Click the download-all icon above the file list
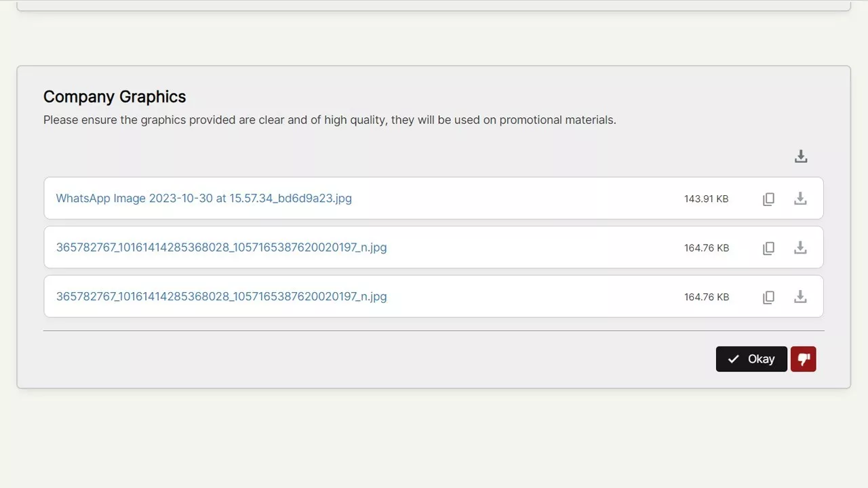This screenshot has width=868, height=488. coord(801,157)
